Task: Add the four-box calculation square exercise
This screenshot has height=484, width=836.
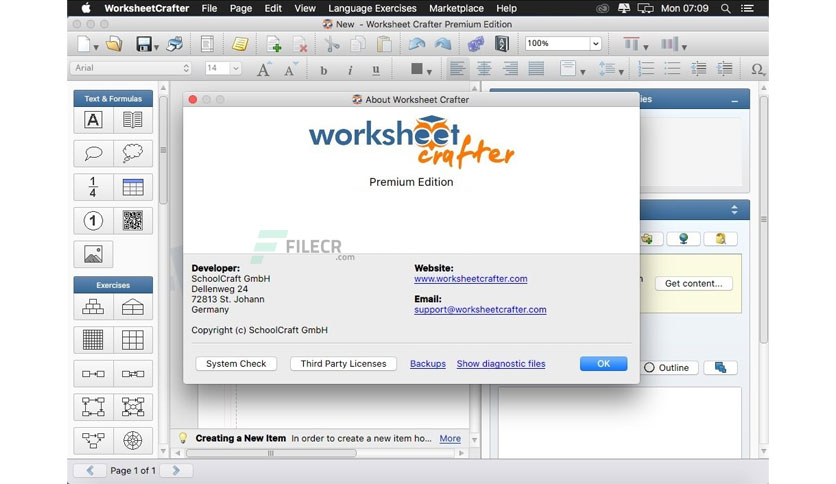Action: point(93,407)
